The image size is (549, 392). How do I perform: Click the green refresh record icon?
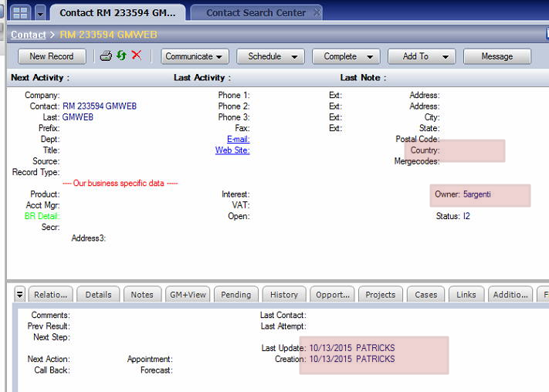[121, 56]
